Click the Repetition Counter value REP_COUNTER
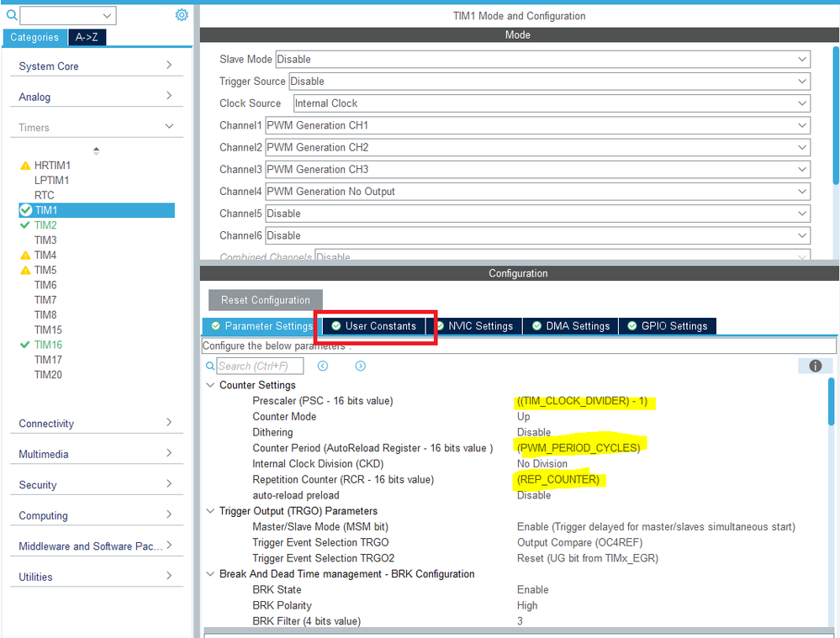 [x=558, y=479]
